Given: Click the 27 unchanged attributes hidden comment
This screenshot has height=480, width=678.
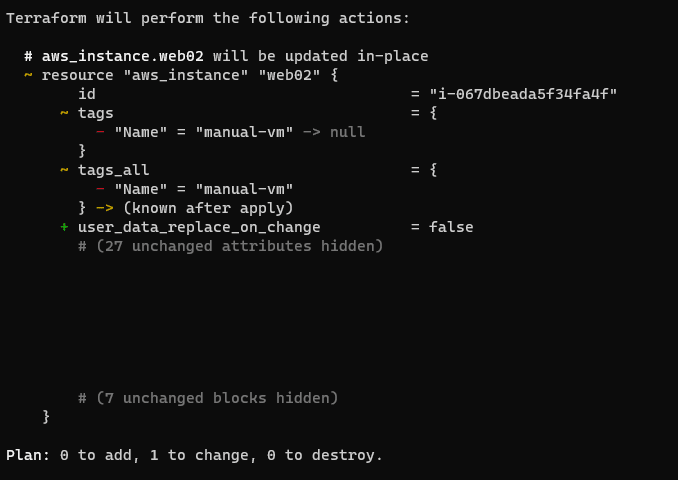Looking at the screenshot, I should 230,246.
